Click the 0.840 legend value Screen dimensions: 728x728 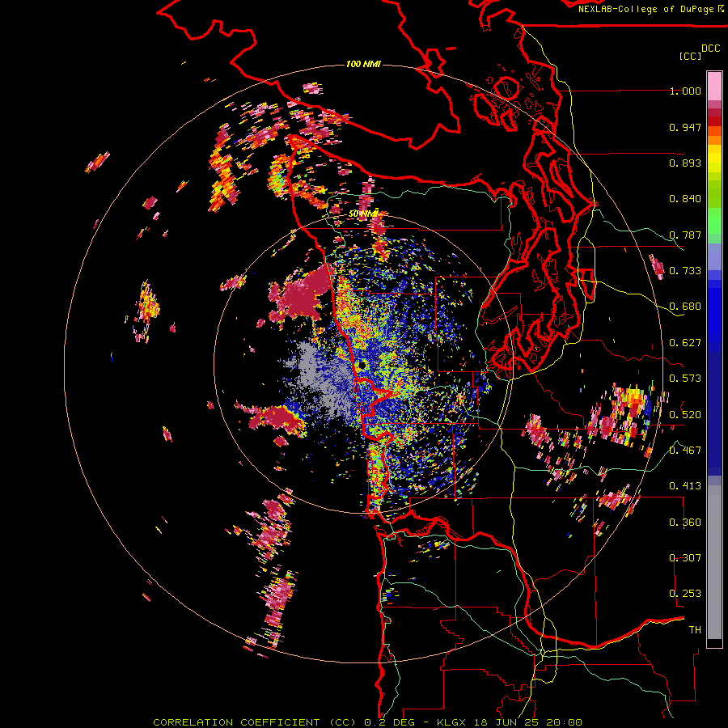[x=685, y=199]
